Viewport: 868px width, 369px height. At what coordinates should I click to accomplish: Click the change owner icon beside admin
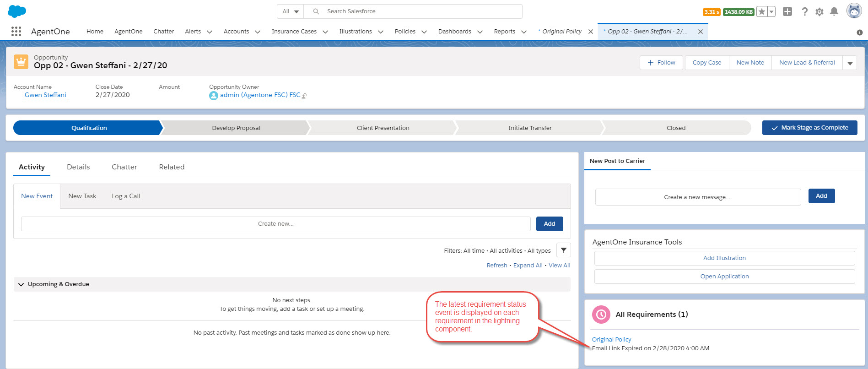[304, 96]
